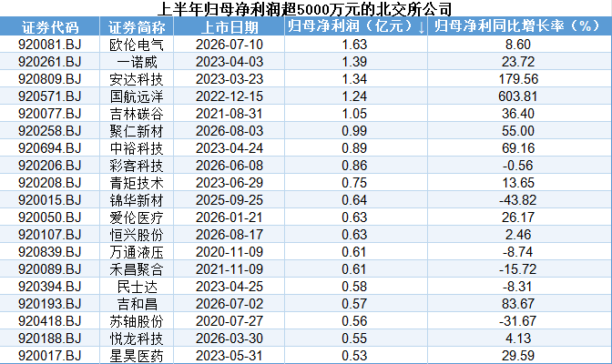Select net profit value 0.58
Image resolution: width=612 pixels, height=364 pixels.
(354, 287)
